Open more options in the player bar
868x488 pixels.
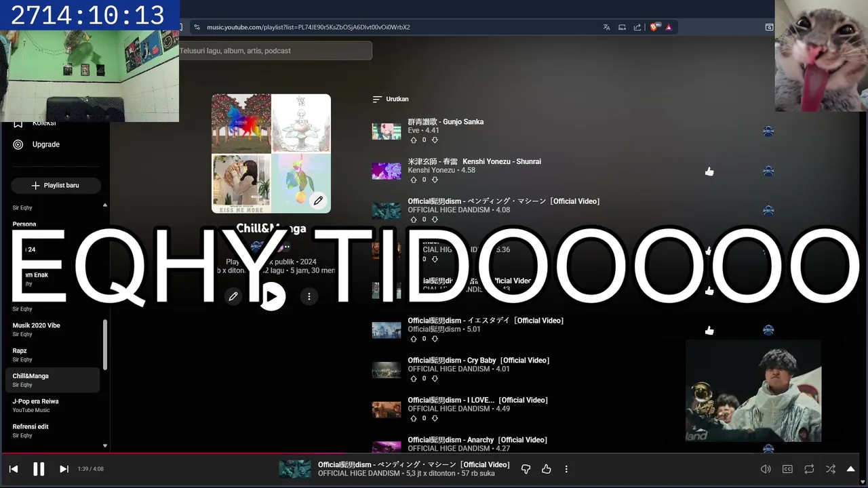point(566,469)
